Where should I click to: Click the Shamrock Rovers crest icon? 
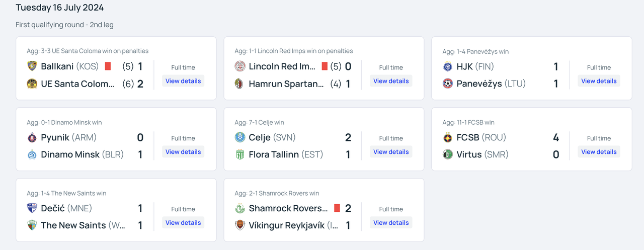click(x=240, y=209)
